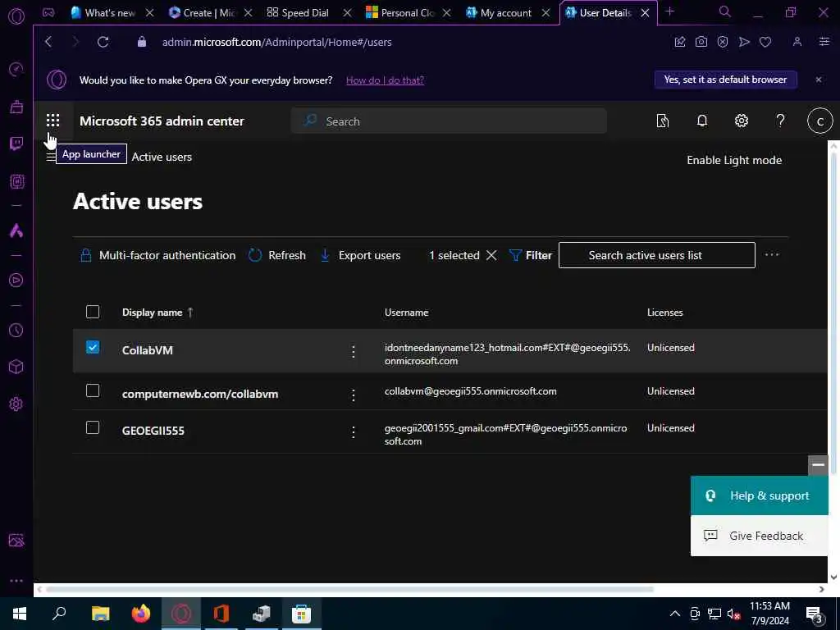Click the Opera logo menu icon
The width and height of the screenshot is (840, 630).
(16, 16)
